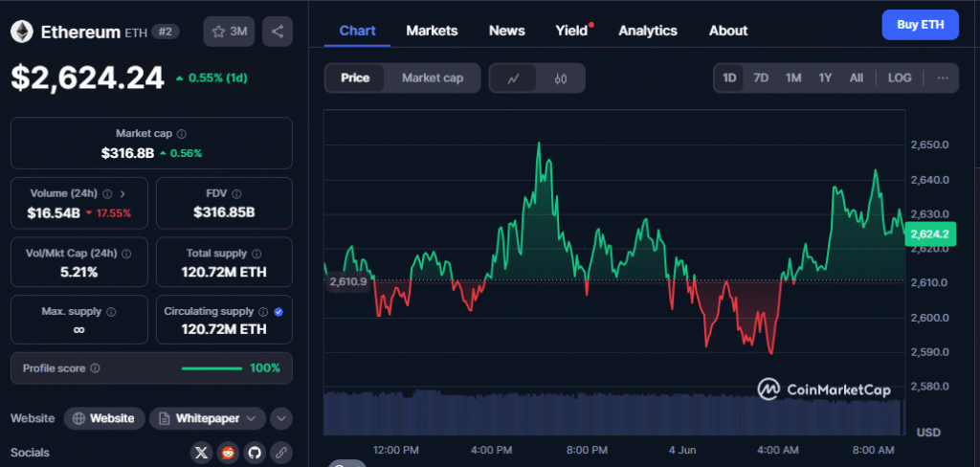Click the CoinMarketCap logo on chart
Viewport: 980px width, 467px height.
(824, 389)
